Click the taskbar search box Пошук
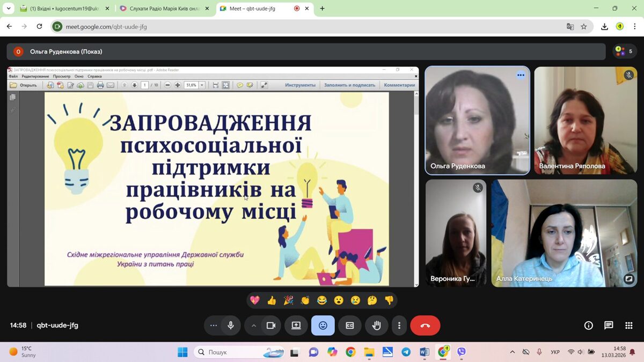 click(239, 352)
